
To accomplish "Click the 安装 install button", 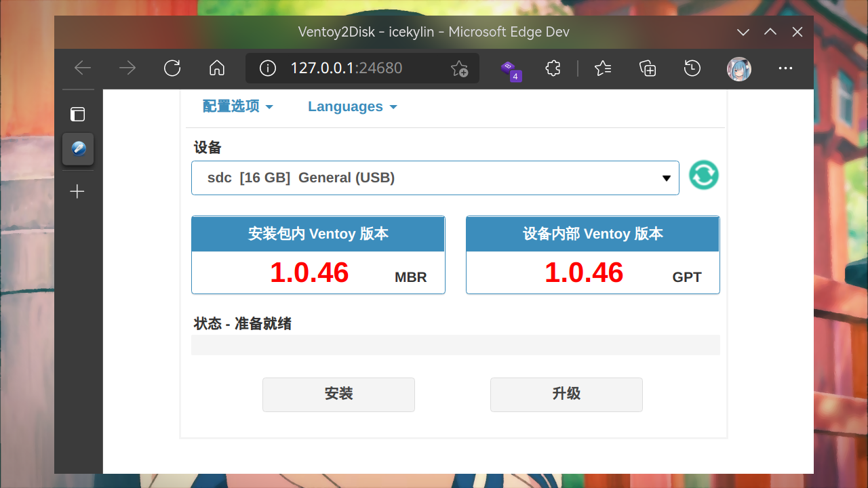I will pyautogui.click(x=338, y=394).
